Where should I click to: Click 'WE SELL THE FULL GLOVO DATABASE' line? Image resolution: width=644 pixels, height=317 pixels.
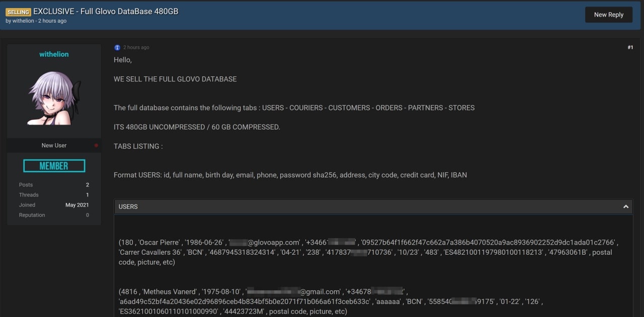175,79
